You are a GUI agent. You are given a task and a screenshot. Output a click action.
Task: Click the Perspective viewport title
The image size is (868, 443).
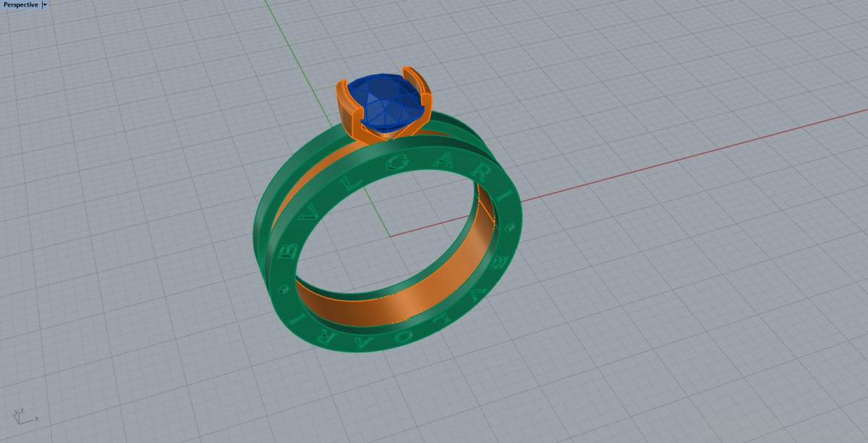point(20,4)
